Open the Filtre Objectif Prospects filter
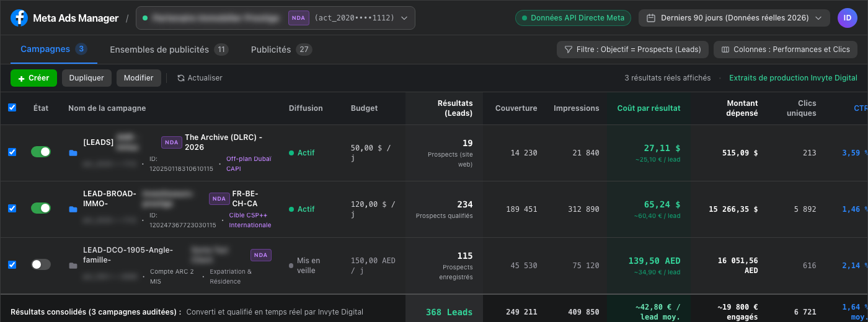The height and width of the screenshot is (322, 868). pyautogui.click(x=632, y=50)
